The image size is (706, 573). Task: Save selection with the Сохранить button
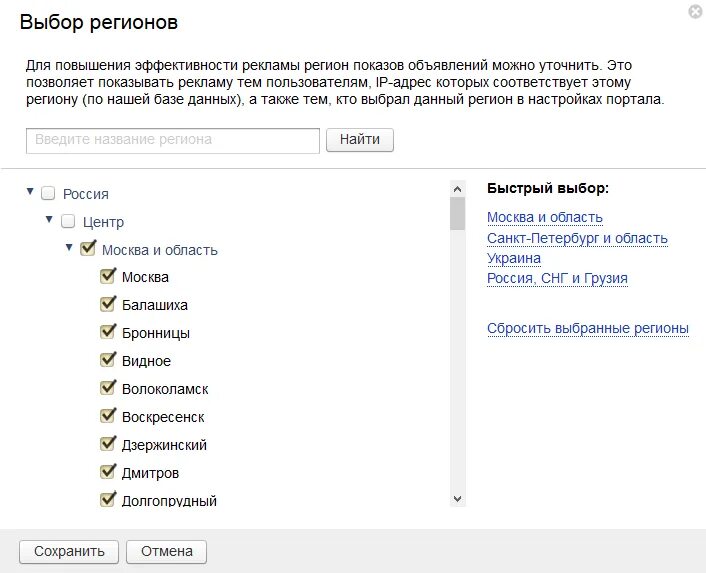pyautogui.click(x=69, y=552)
